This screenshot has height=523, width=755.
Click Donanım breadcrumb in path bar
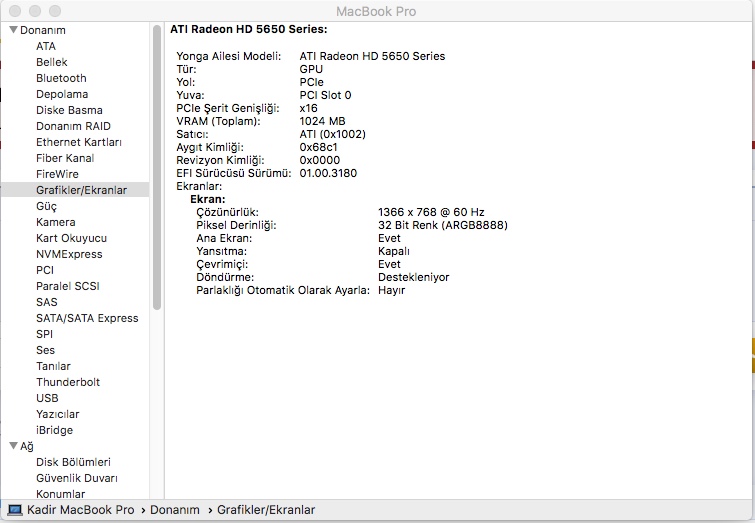pyautogui.click(x=175, y=510)
